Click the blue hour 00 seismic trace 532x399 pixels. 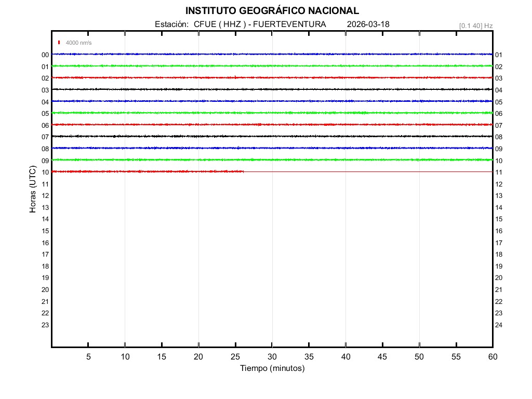coord(272,54)
